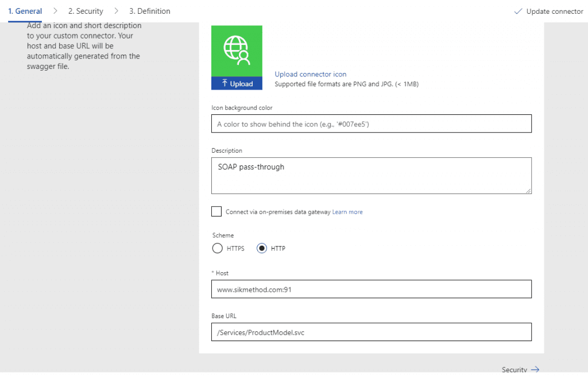Select the HTTPS scheme radio button
This screenshot has width=588, height=383.
(x=218, y=249)
